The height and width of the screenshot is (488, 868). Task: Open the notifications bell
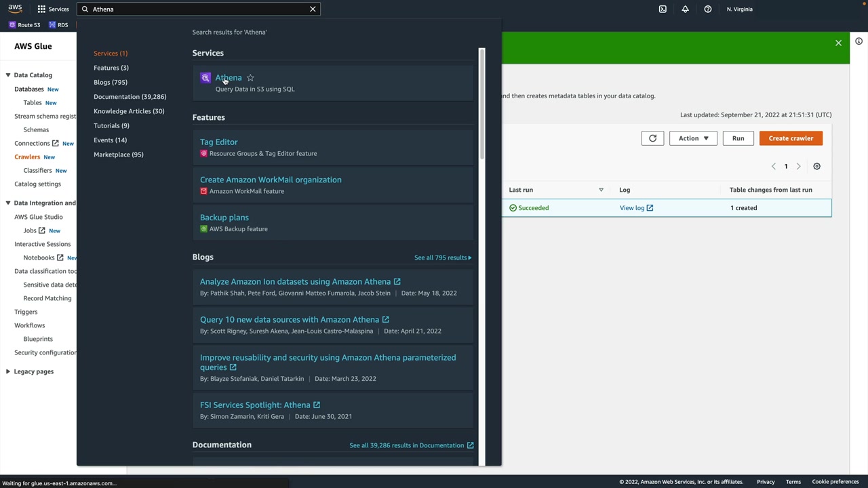685,9
